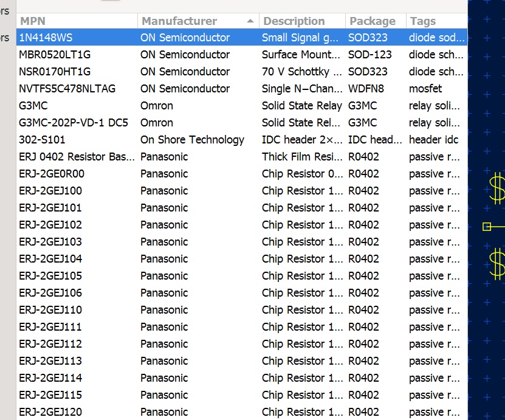Sort by the Description column header
The width and height of the screenshot is (505, 420).
point(303,21)
